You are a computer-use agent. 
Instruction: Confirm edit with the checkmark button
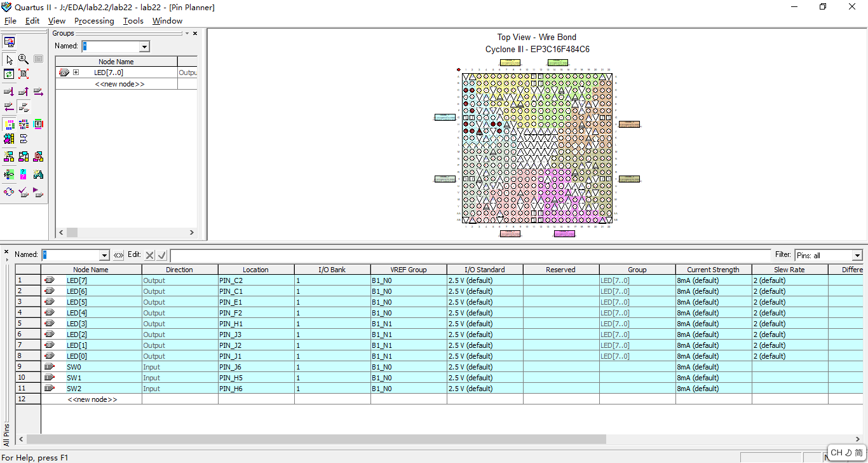tap(162, 255)
